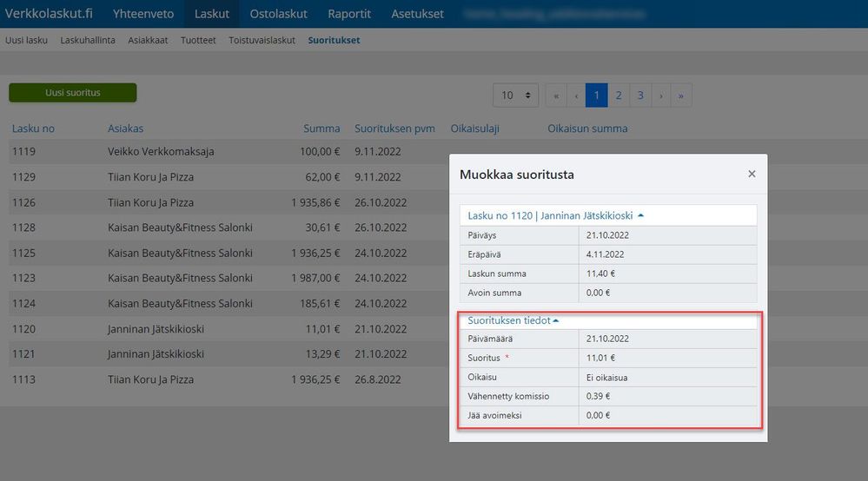Go to the next page arrow
The height and width of the screenshot is (481, 868).
(661, 96)
